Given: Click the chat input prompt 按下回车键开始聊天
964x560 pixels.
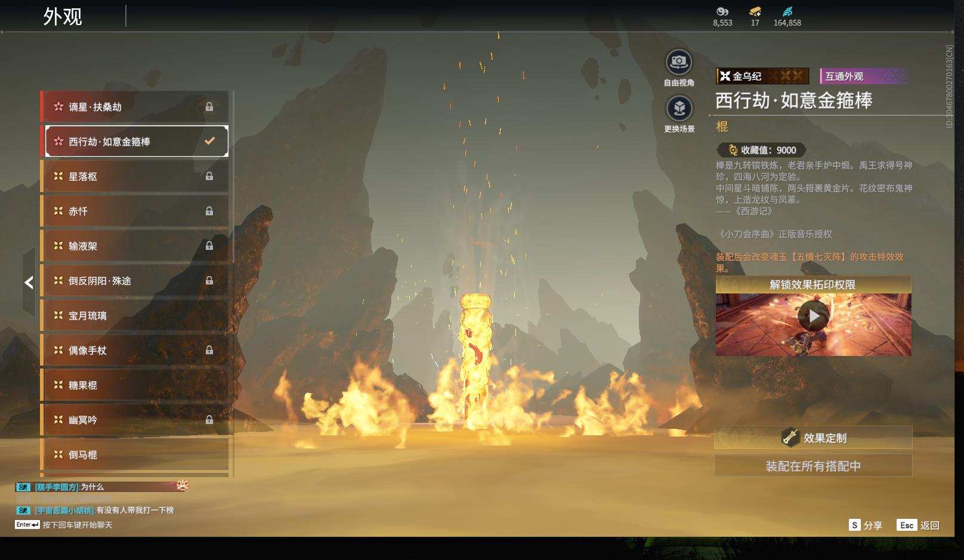Looking at the screenshot, I should point(78,525).
